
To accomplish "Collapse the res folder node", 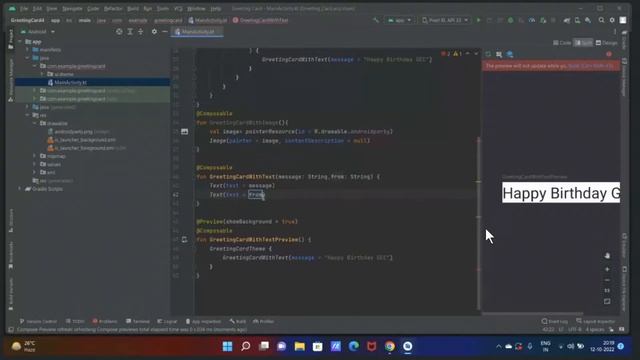I will 27,115.
